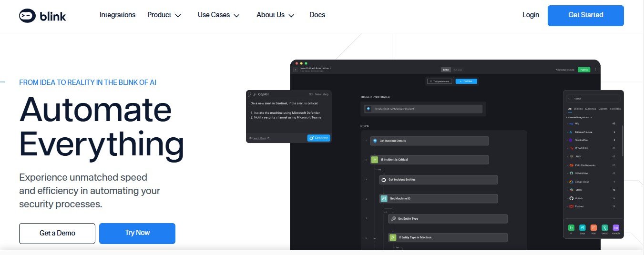Switch to the Utilities tab
The height and width of the screenshot is (255, 644).
[x=578, y=109]
